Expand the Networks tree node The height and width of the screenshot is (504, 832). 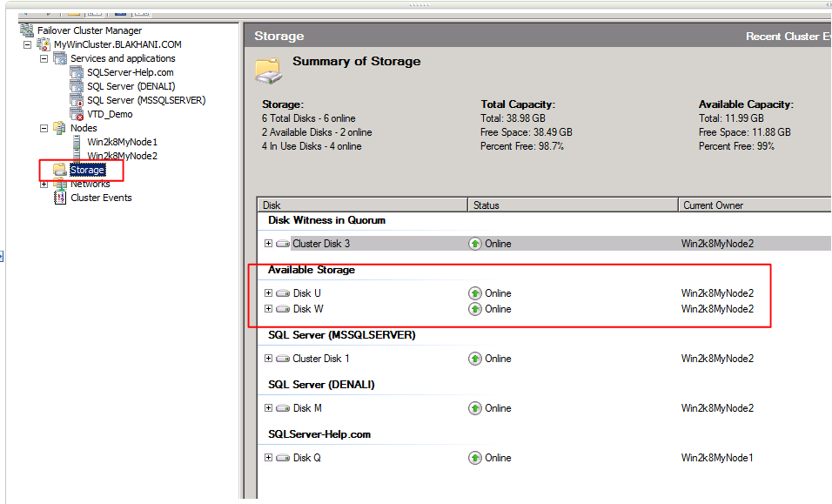click(44, 184)
